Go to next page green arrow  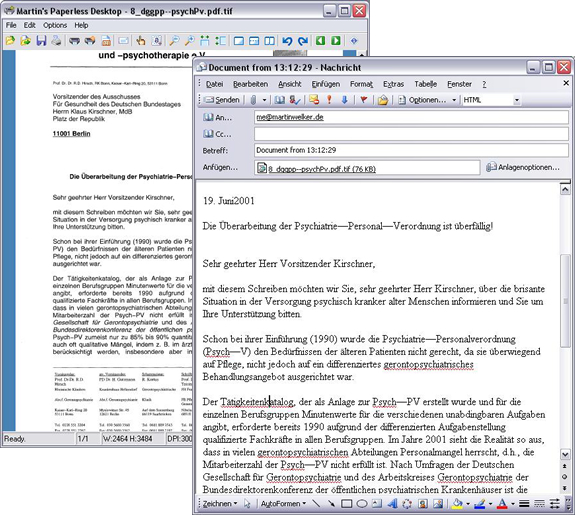click(x=336, y=41)
